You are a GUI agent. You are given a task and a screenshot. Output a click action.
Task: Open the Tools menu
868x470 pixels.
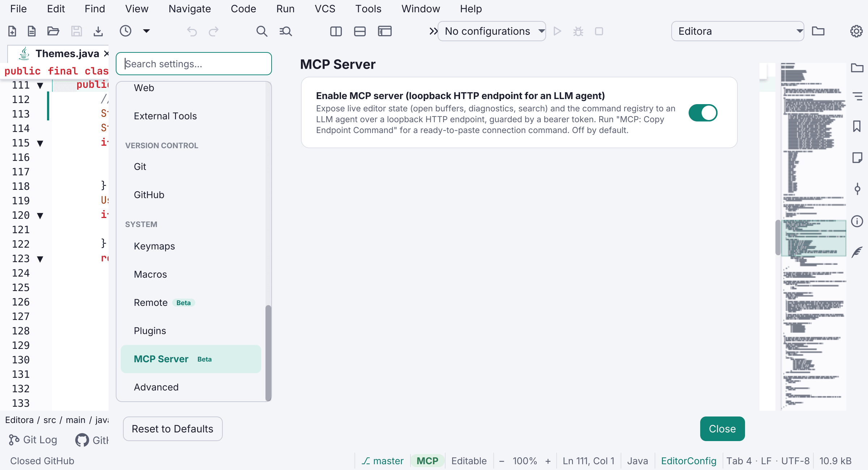[368, 9]
